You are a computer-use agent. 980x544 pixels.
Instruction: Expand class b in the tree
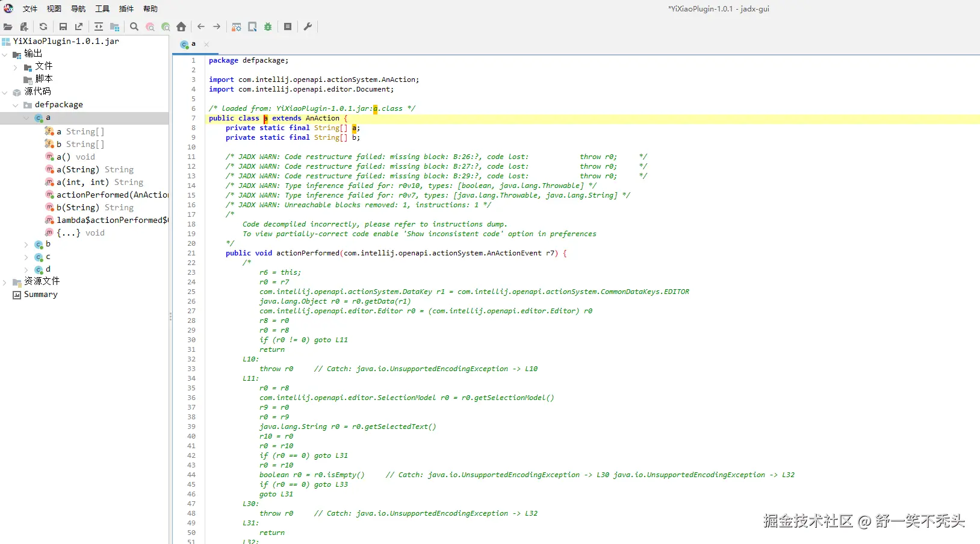coord(26,244)
